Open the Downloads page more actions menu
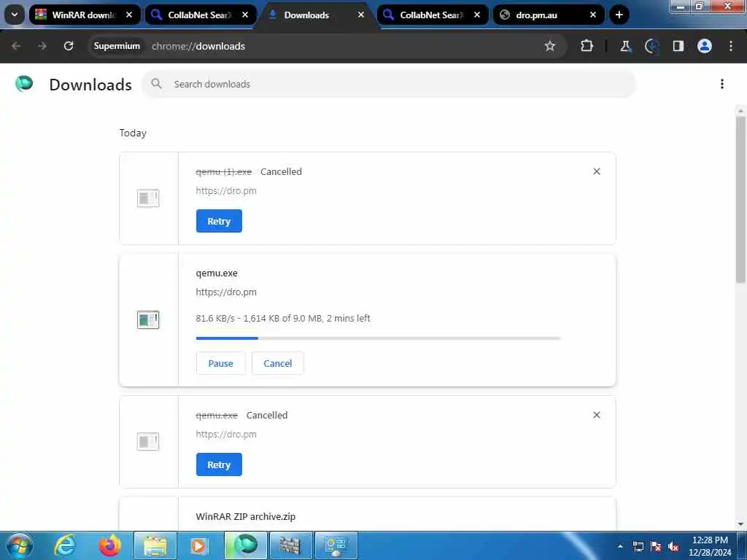This screenshot has width=747, height=560. (x=721, y=84)
